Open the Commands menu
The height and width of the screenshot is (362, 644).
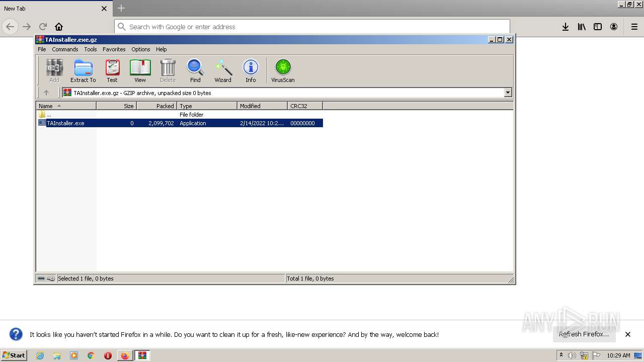click(65, 49)
